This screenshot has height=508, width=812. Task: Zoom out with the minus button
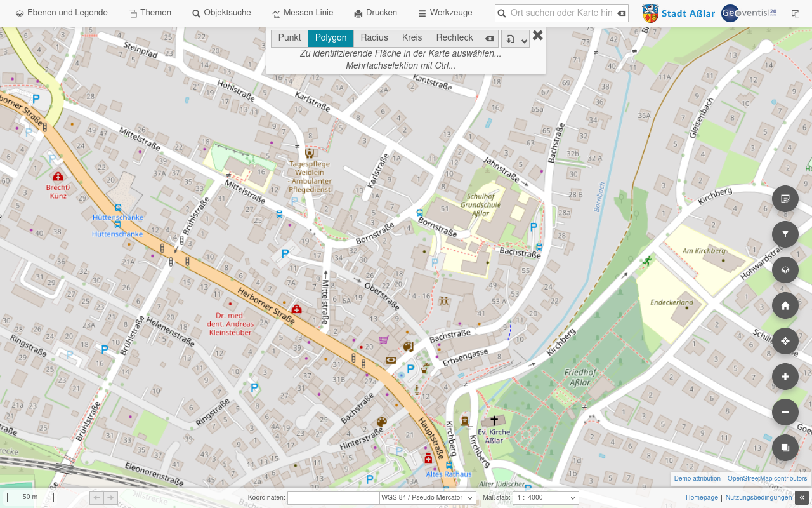(x=785, y=412)
